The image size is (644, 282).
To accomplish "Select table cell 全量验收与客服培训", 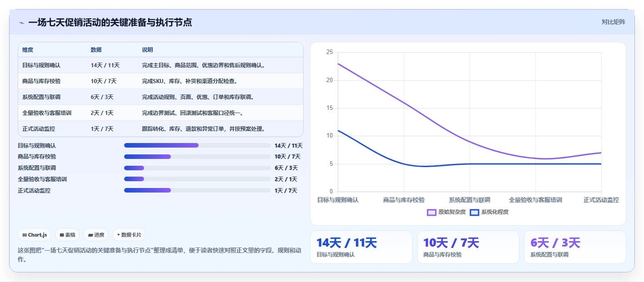I will [x=47, y=113].
